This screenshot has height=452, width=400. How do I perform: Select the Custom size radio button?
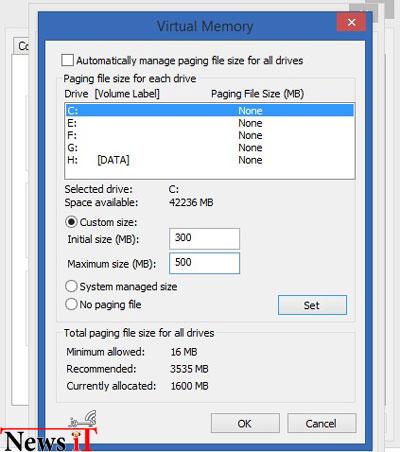pos(71,222)
